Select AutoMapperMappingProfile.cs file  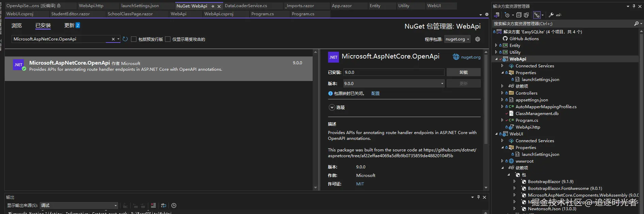click(546, 106)
